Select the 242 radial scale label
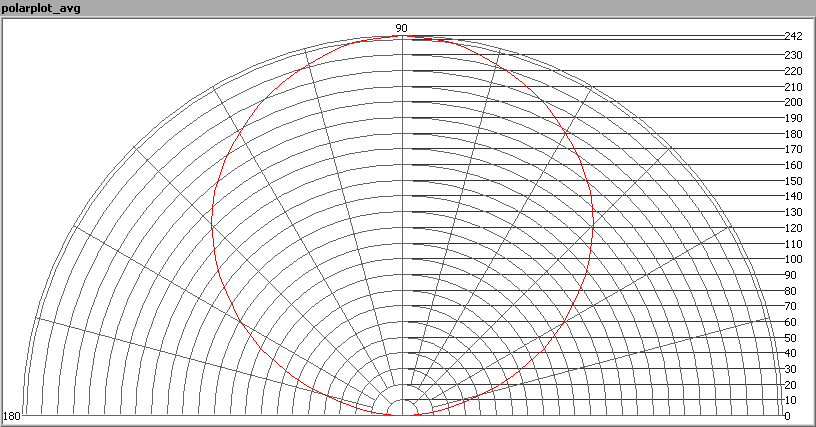Image resolution: width=816 pixels, height=427 pixels. click(792, 36)
